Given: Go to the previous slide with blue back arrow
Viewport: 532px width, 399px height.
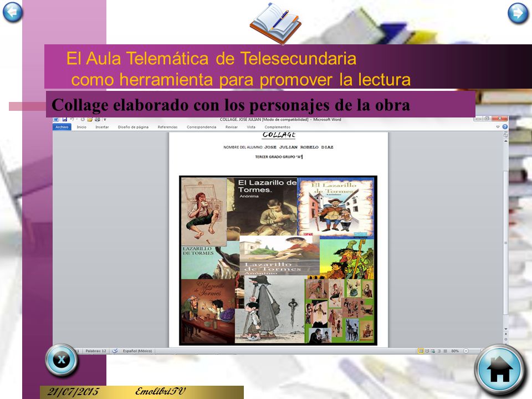Looking at the screenshot, I should 13,12.
